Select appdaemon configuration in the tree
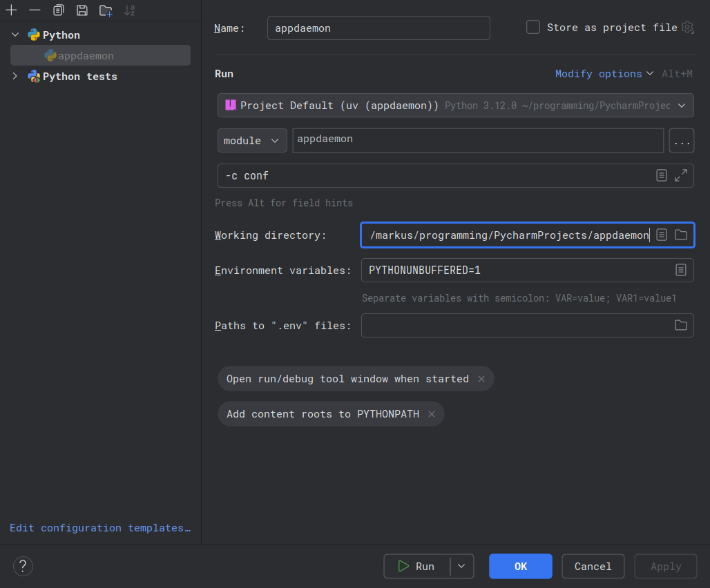 coord(101,56)
